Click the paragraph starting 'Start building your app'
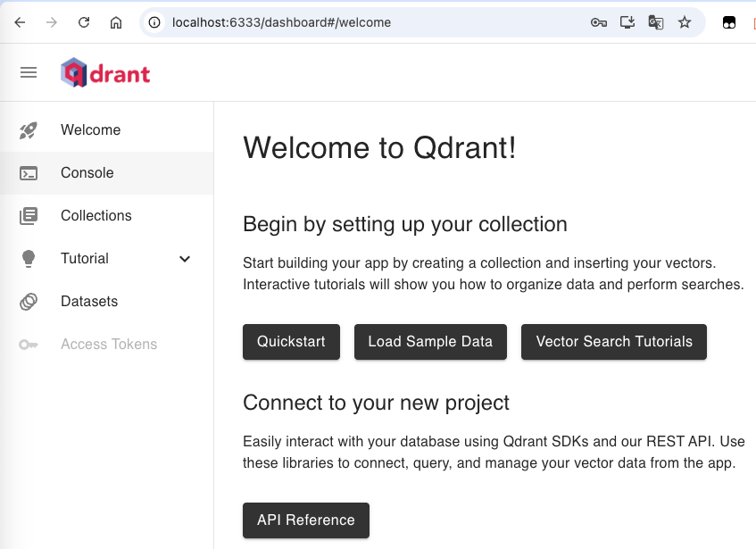The height and width of the screenshot is (549, 756). 494,274
